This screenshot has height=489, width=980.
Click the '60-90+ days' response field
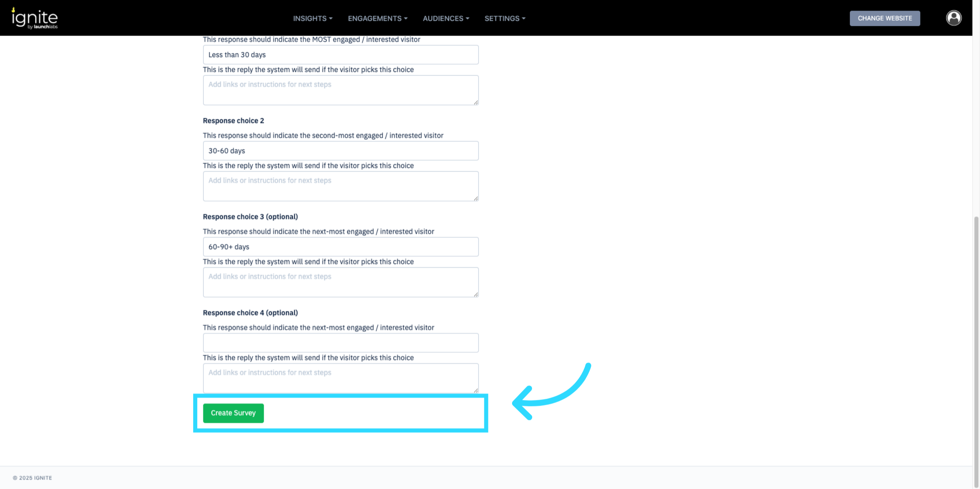point(341,247)
